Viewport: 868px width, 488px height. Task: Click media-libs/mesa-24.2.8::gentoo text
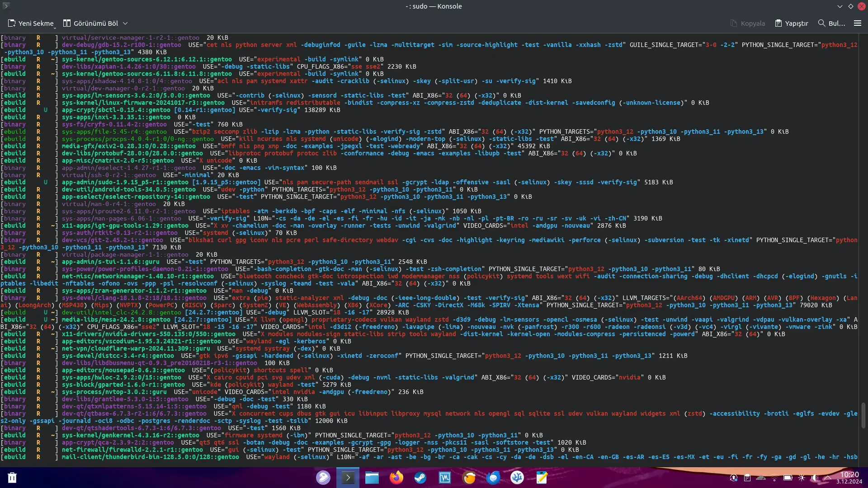116,319
